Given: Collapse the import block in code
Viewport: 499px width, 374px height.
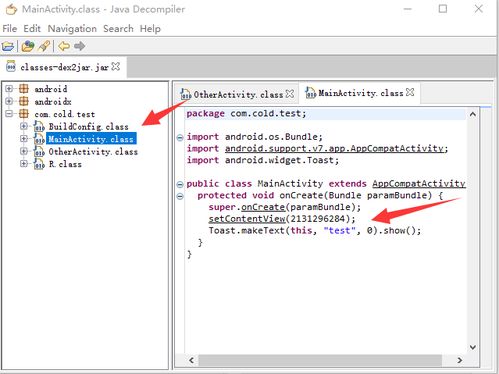Looking at the screenshot, I should tap(180, 137).
